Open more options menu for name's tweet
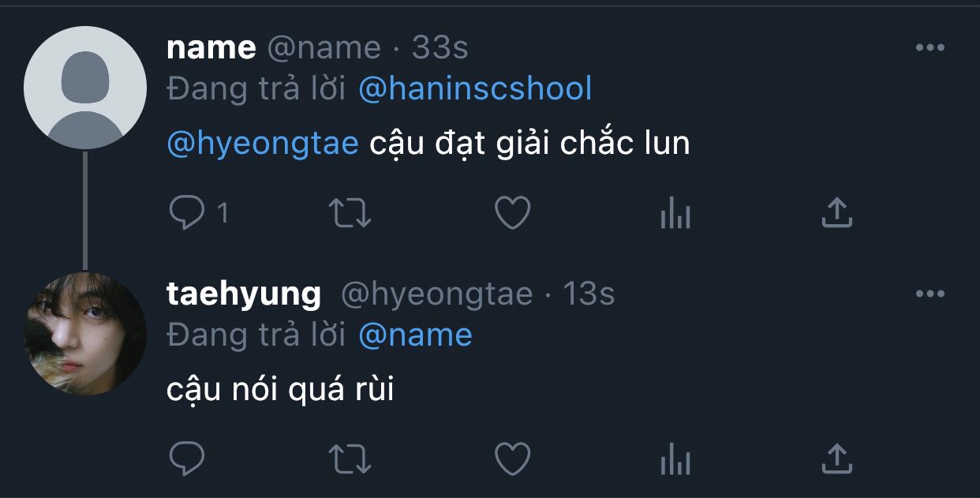The image size is (980, 498). click(x=930, y=48)
